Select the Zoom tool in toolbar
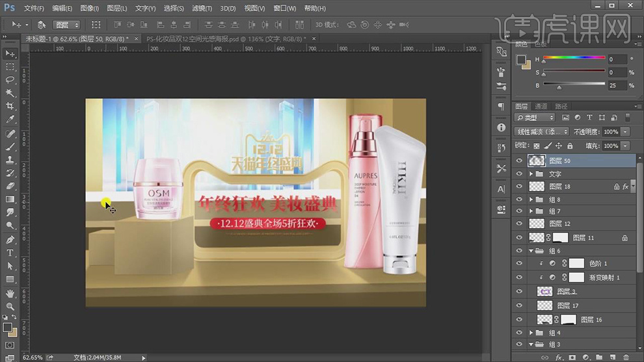This screenshot has height=362, width=644. point(10,306)
